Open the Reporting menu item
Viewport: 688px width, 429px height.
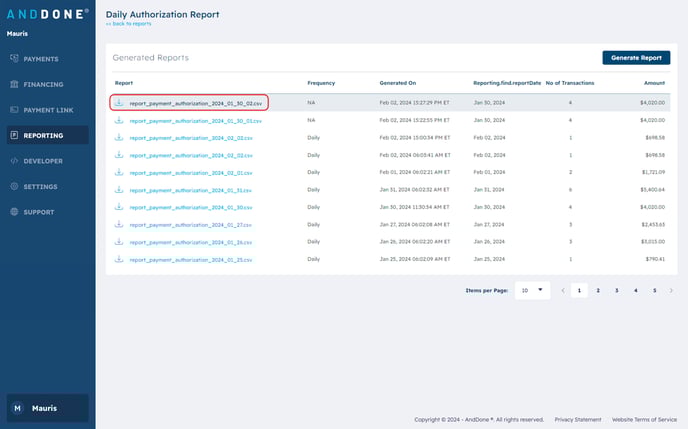coord(46,135)
